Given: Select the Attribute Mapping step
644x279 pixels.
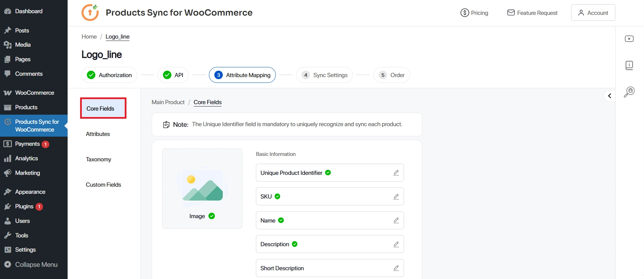Looking at the screenshot, I should click(242, 75).
